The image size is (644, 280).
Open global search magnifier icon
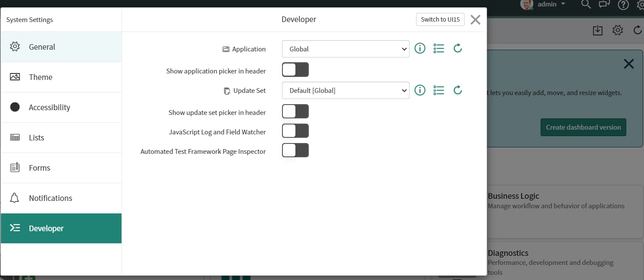pyautogui.click(x=586, y=4)
